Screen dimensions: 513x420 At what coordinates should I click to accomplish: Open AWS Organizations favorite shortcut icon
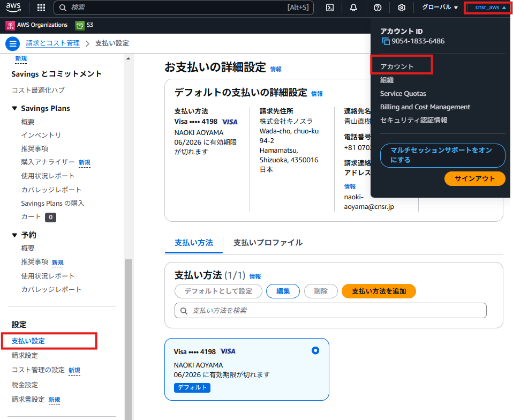click(10, 25)
